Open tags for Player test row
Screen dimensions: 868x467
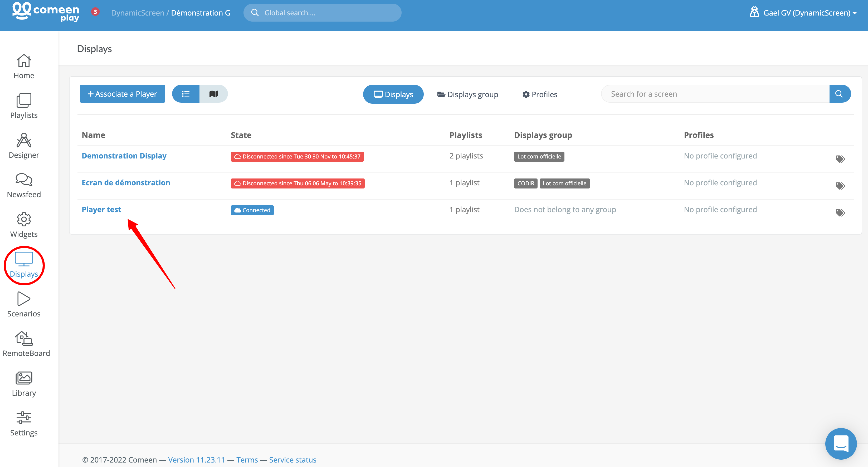(x=840, y=213)
